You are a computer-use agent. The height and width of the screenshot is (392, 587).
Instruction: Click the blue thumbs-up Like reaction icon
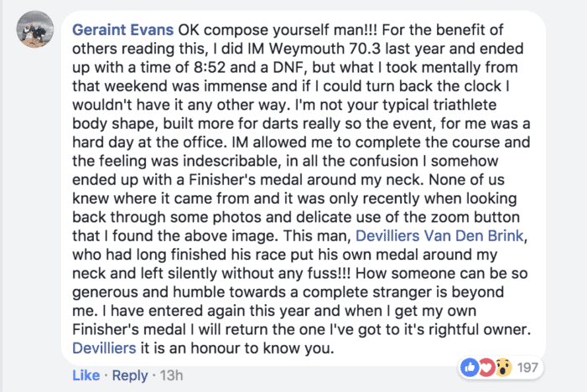(x=469, y=368)
